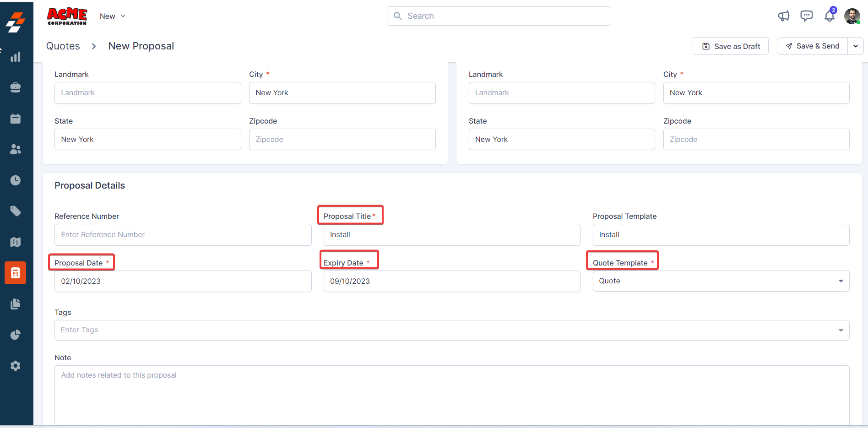Open the user profile avatar
The image size is (868, 428).
(x=852, y=16)
